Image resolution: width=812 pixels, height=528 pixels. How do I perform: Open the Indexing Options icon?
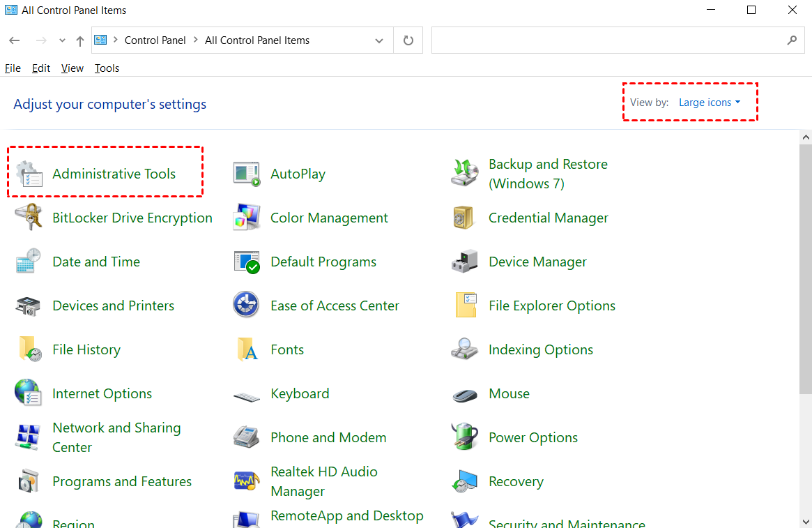click(465, 349)
